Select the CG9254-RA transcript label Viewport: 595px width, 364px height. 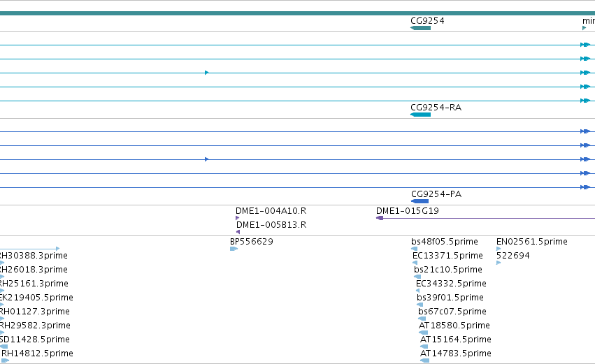(x=436, y=108)
